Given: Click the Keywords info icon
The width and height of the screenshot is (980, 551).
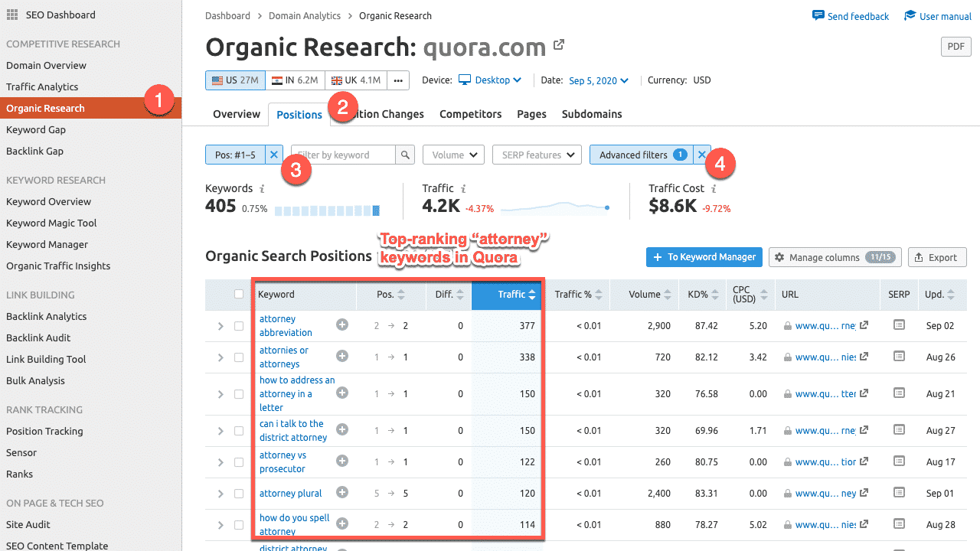Looking at the screenshot, I should click(x=262, y=188).
